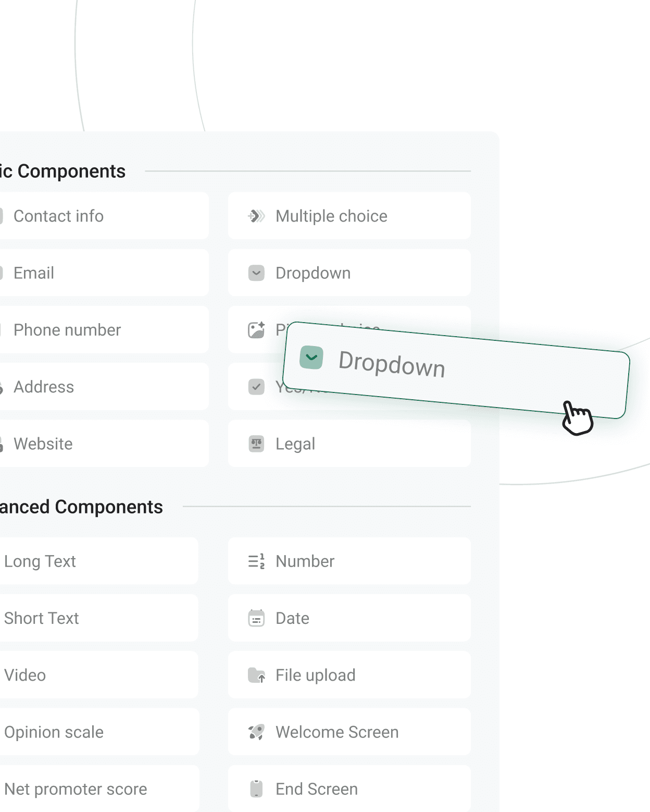Image resolution: width=650 pixels, height=812 pixels.
Task: Add the Number component
Action: [349, 561]
